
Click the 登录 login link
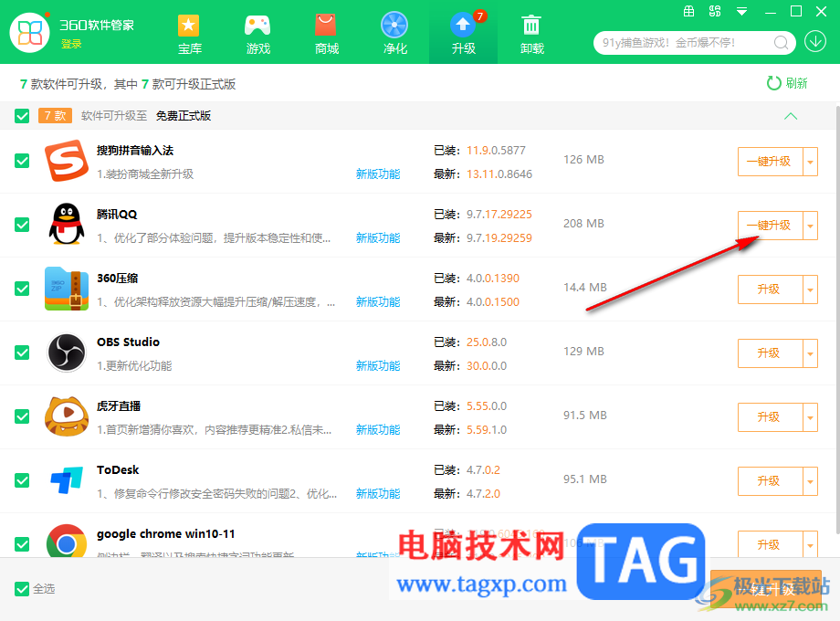[x=71, y=44]
